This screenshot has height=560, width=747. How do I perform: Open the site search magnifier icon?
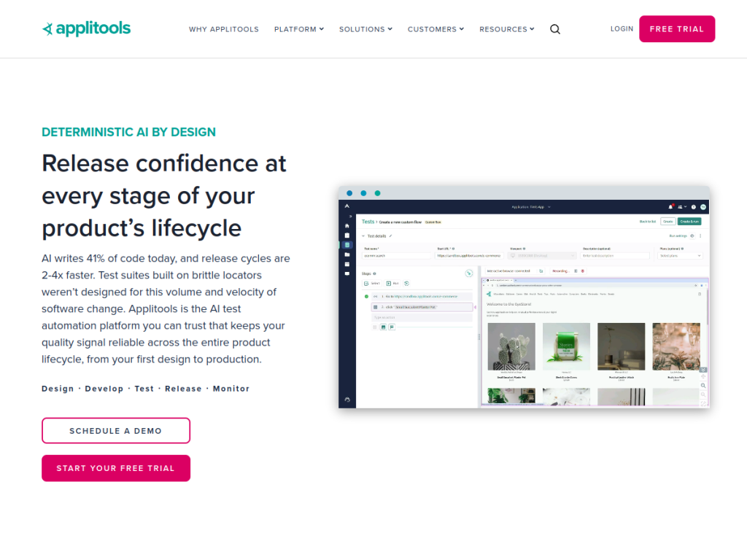click(x=555, y=29)
